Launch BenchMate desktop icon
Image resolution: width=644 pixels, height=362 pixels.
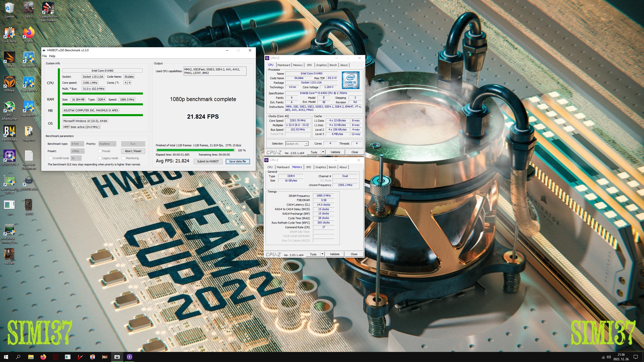[9, 133]
